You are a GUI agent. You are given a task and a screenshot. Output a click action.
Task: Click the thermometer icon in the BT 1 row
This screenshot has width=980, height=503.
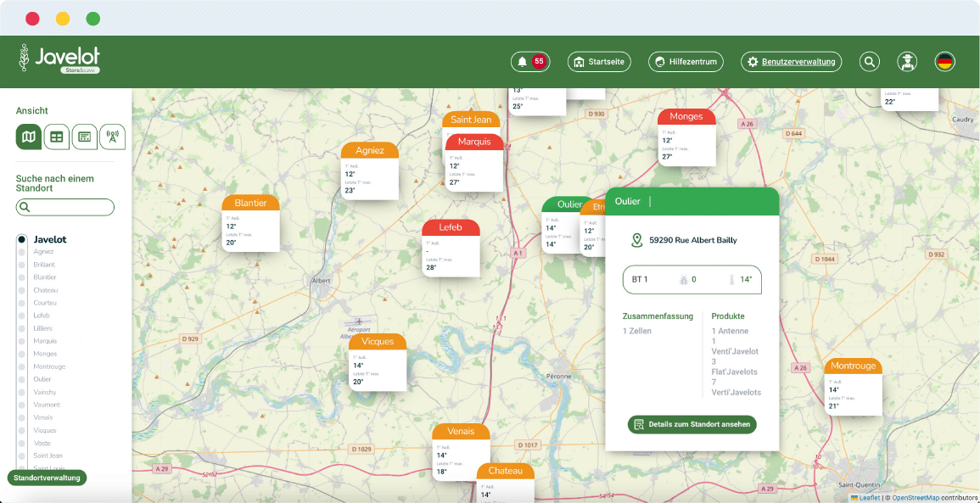point(731,280)
